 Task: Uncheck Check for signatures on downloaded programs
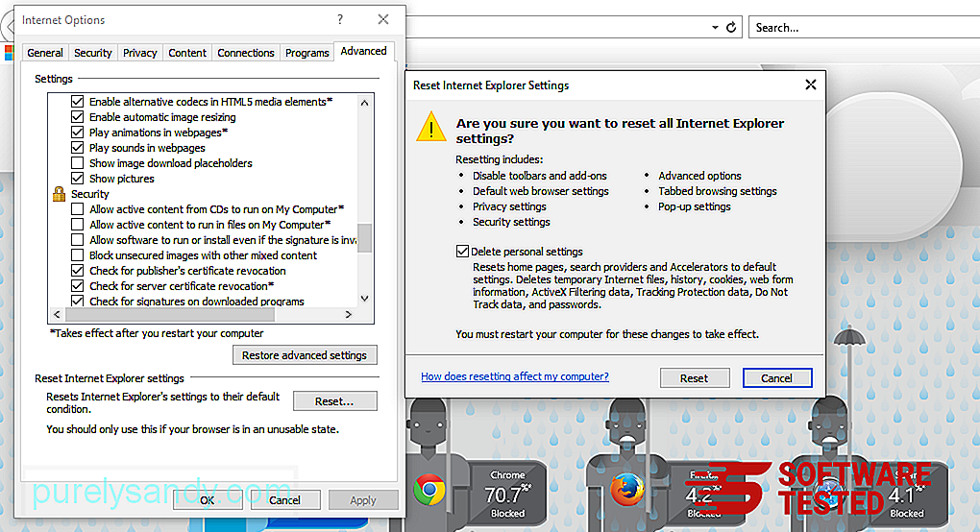pyautogui.click(x=78, y=301)
